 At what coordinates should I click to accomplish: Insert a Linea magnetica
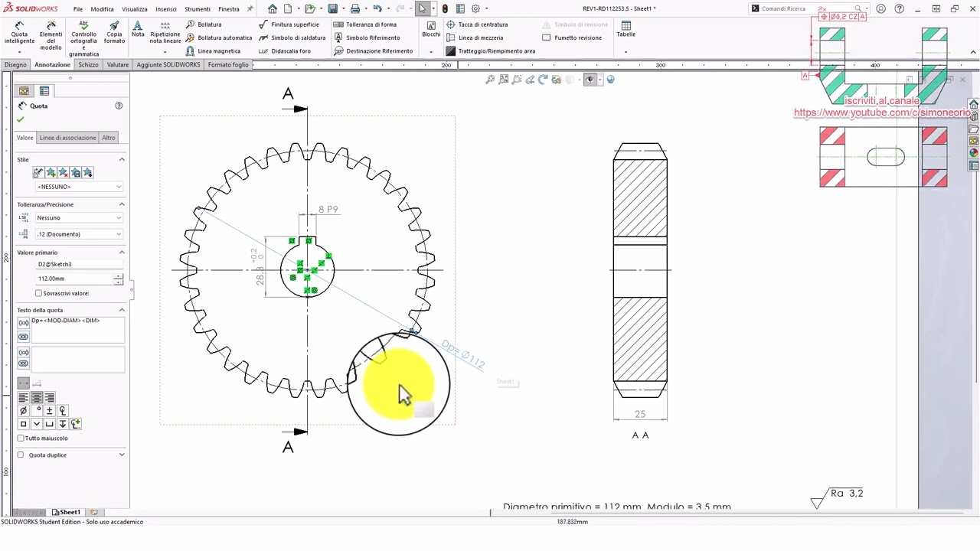tap(213, 51)
